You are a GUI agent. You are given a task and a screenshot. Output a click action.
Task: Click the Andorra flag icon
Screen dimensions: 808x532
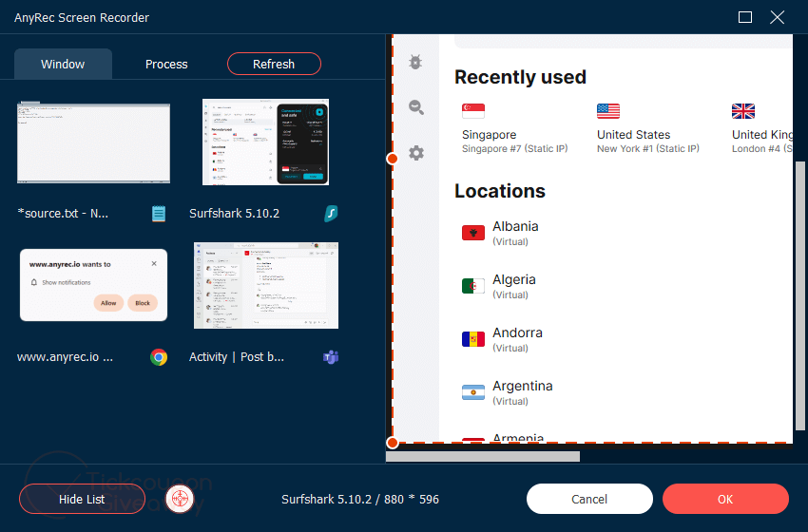point(473,339)
